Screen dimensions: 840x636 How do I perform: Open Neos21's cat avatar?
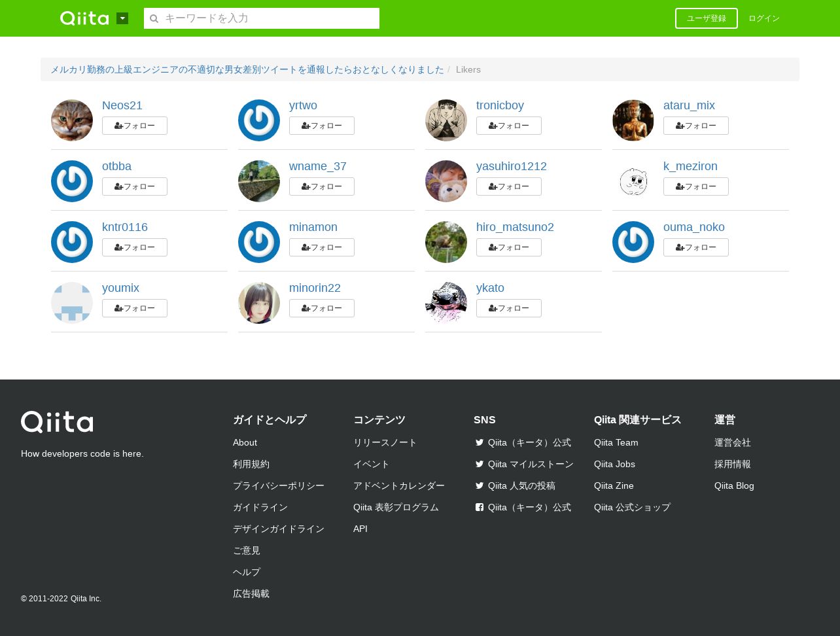[x=72, y=120]
